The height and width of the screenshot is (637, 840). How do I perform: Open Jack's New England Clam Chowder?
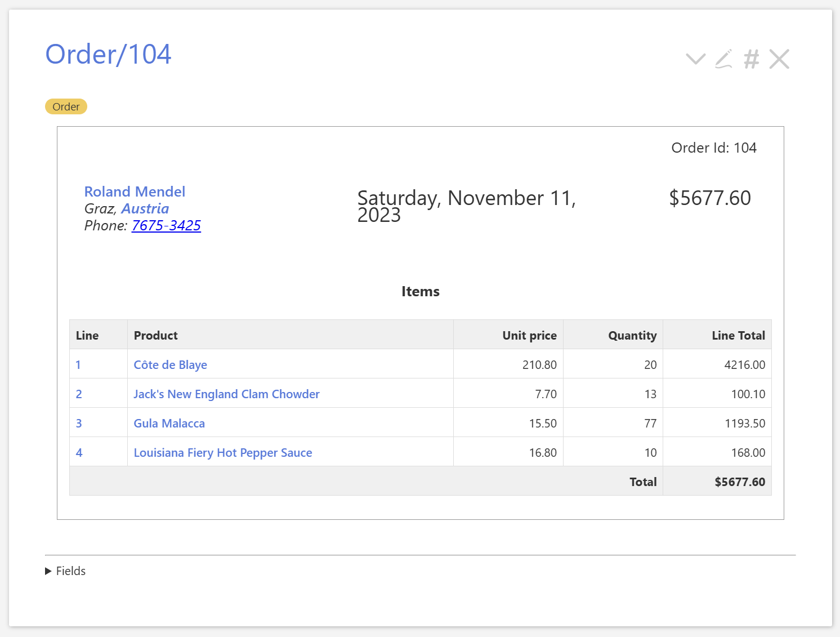pyautogui.click(x=226, y=394)
